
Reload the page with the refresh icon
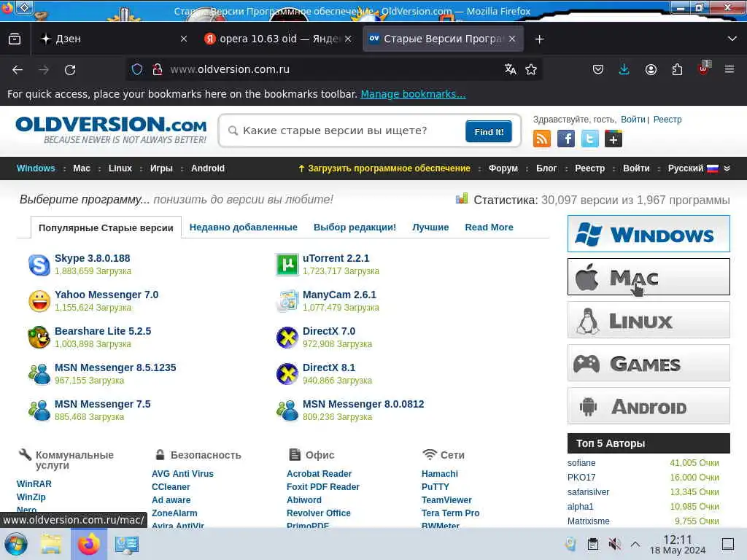(x=70, y=70)
